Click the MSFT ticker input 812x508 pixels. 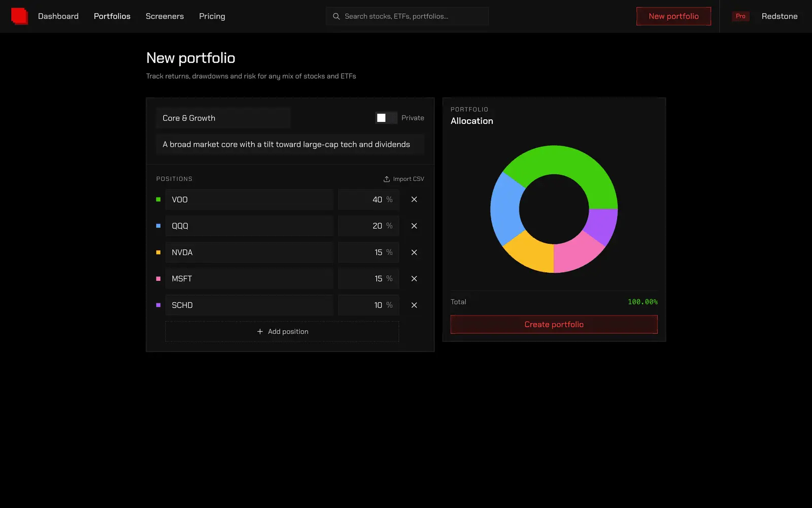[249, 279]
